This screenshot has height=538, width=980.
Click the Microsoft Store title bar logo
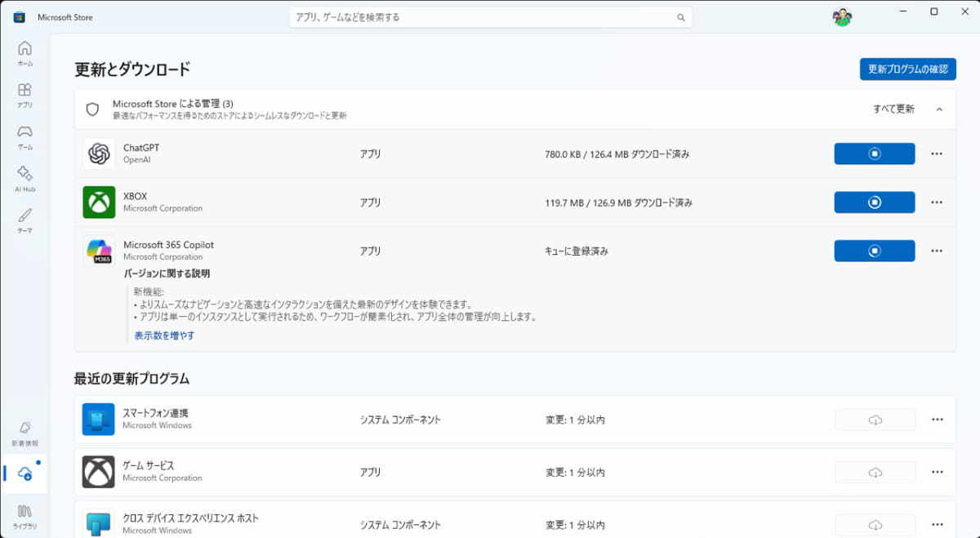point(19,17)
